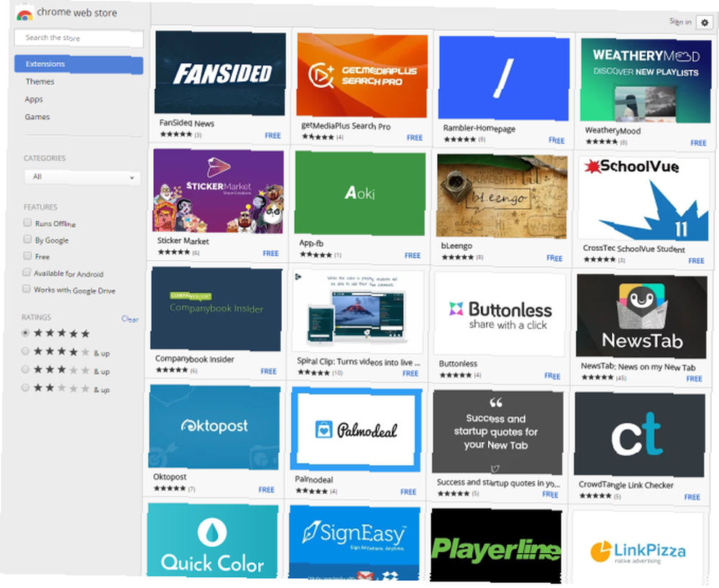The width and height of the screenshot is (719, 588).
Task: Open the getMediaPlus Search Pro tile image
Action: [362, 75]
